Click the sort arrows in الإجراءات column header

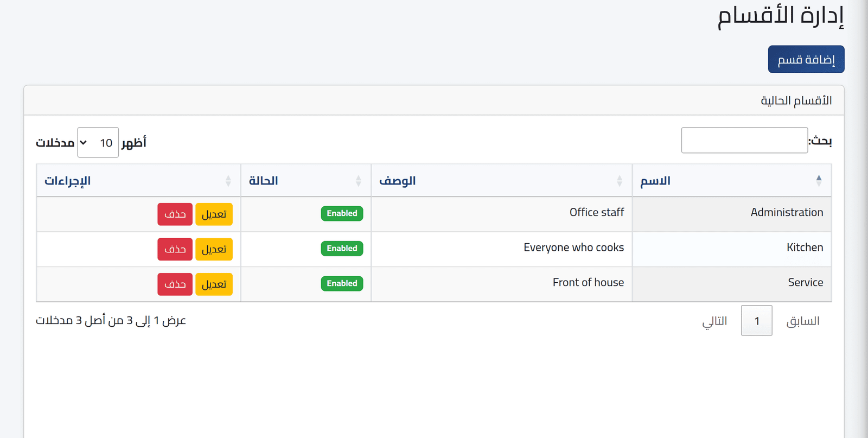click(x=228, y=181)
